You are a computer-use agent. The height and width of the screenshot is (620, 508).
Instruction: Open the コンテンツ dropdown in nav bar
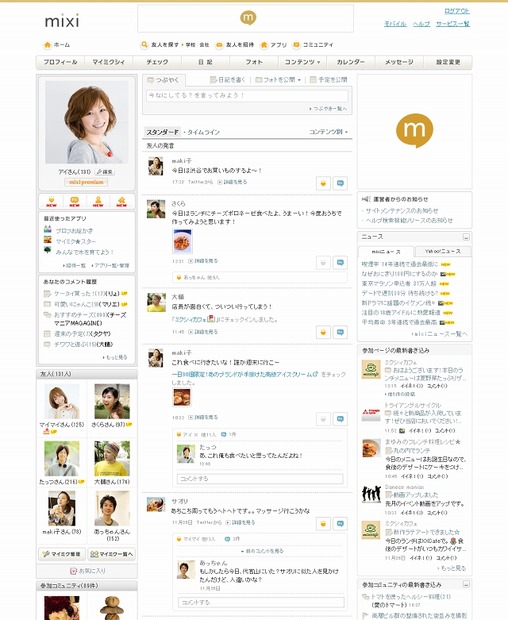[302, 62]
